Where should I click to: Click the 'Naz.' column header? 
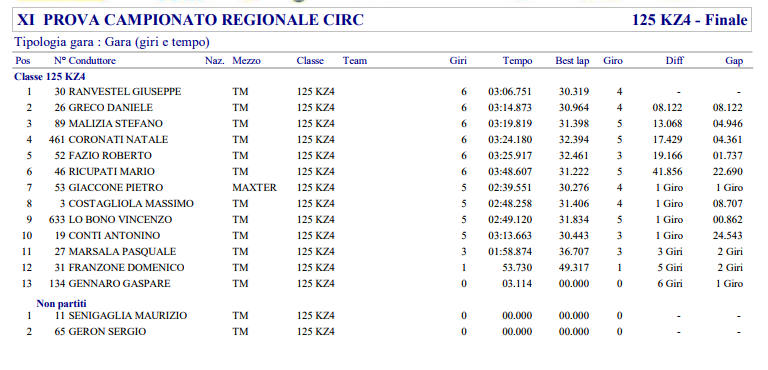(215, 61)
